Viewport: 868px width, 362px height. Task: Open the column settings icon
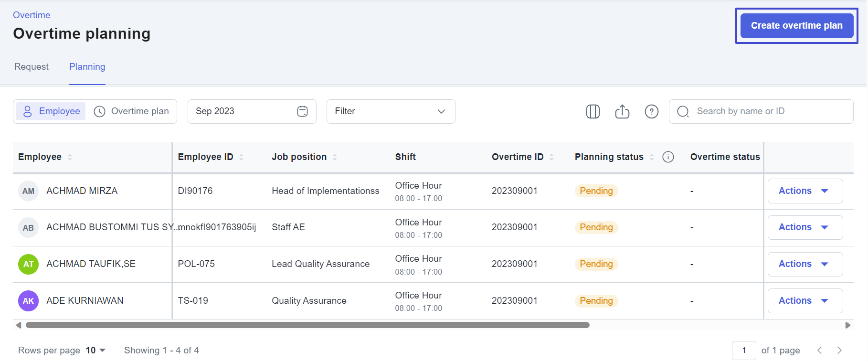pos(593,111)
